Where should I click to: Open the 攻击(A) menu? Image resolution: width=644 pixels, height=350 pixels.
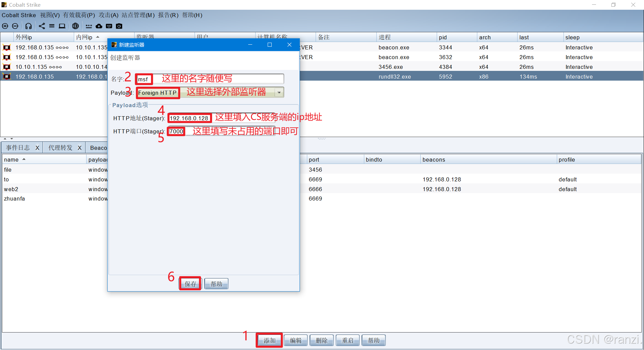coord(108,15)
